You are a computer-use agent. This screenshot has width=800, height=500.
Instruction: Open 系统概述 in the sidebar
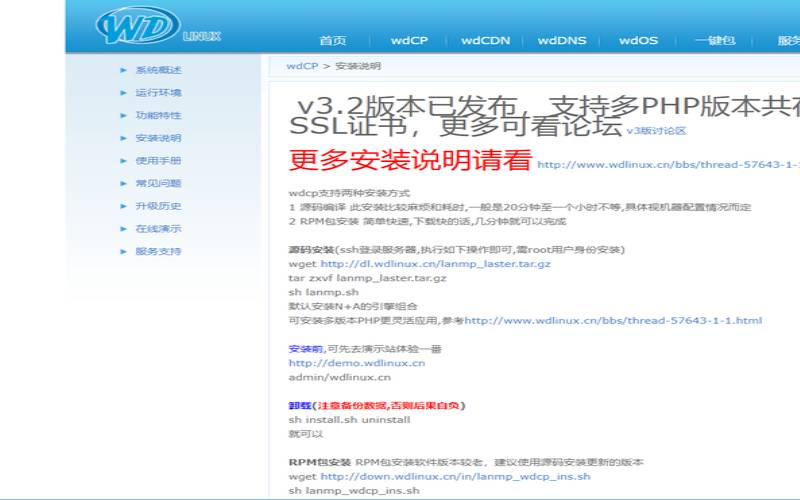click(158, 70)
